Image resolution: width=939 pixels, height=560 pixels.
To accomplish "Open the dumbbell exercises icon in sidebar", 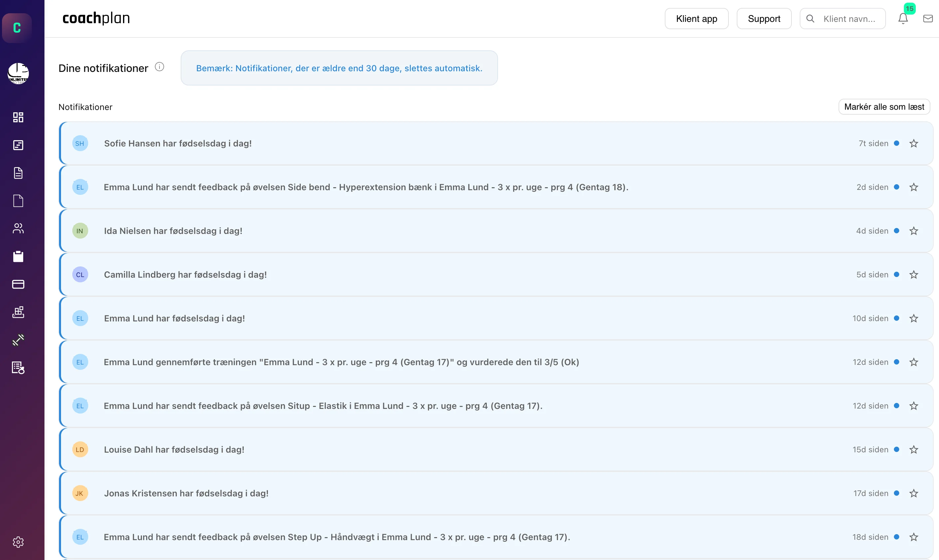I will (x=18, y=340).
